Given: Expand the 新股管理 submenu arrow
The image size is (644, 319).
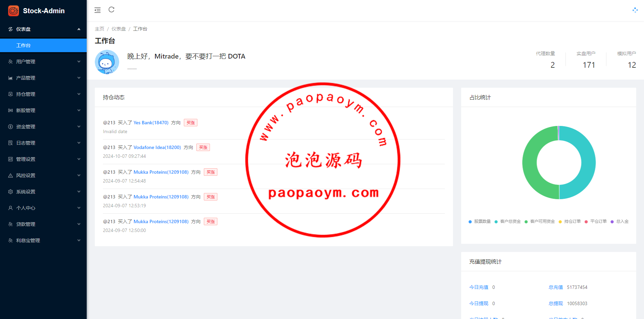Looking at the screenshot, I should (x=79, y=110).
